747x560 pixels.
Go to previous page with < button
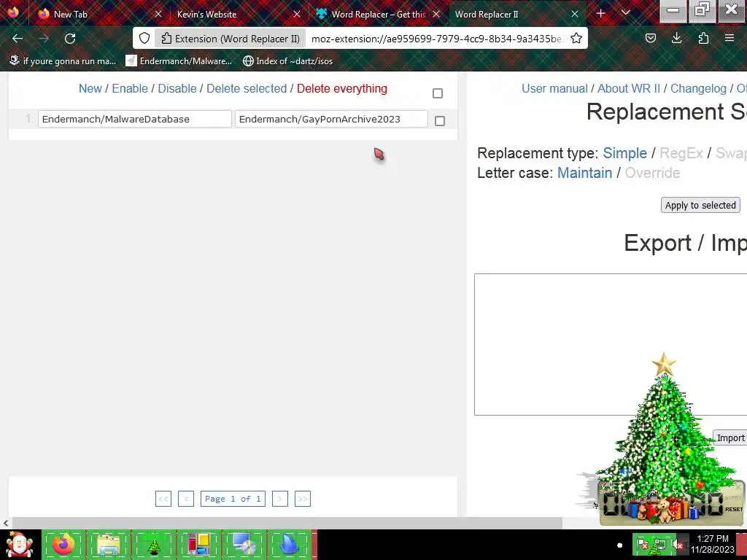[x=186, y=499]
